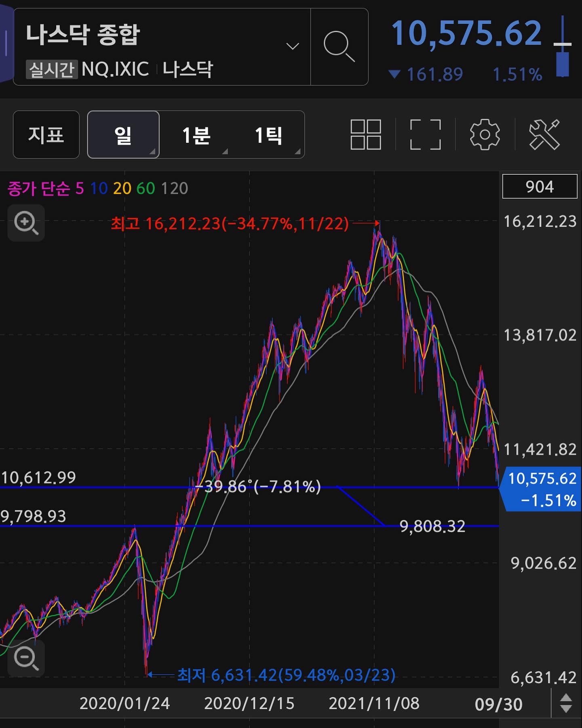Viewport: 582px width, 728px height.
Task: Click the 5-day moving average label
Action: click(x=80, y=188)
